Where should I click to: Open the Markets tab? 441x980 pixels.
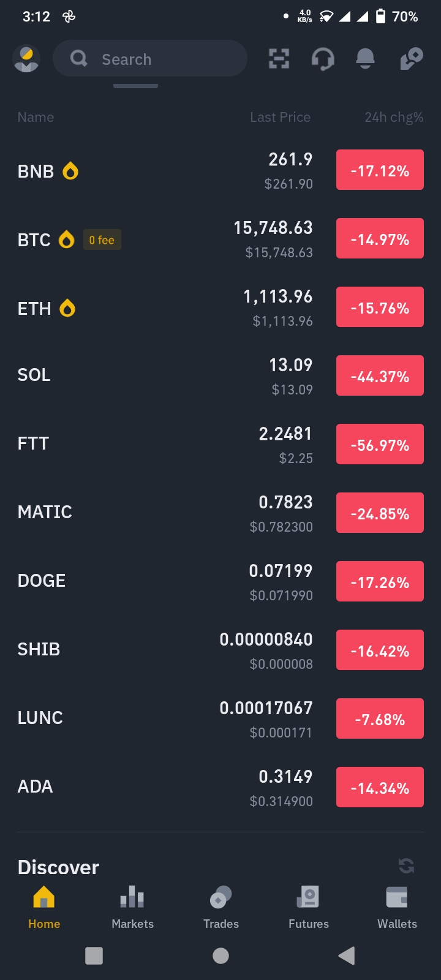(132, 908)
